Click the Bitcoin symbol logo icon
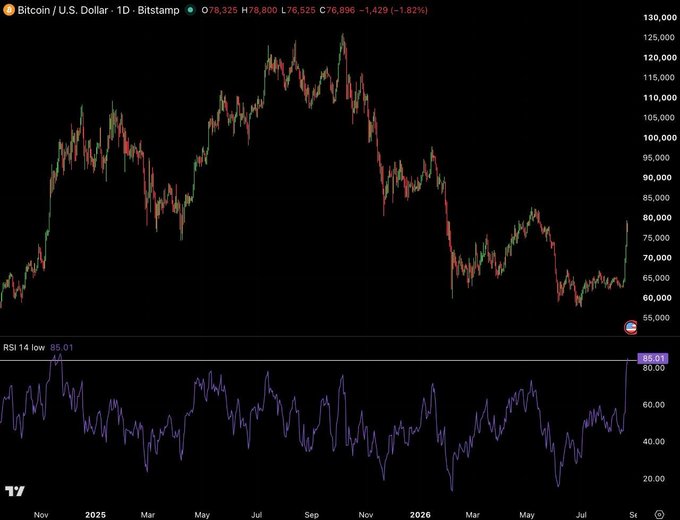680x520 pixels. coord(8,10)
